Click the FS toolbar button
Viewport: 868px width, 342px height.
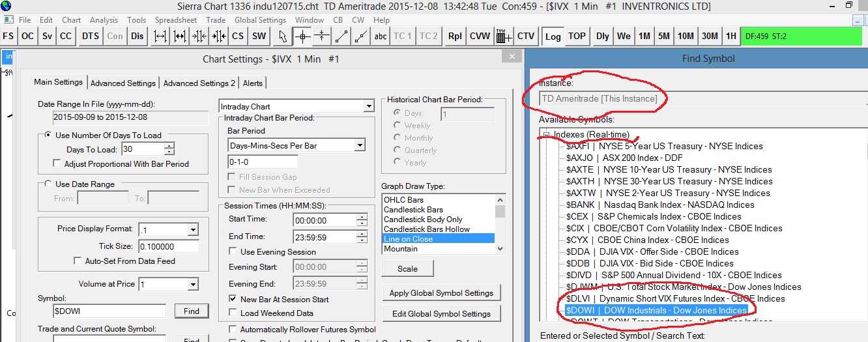click(9, 36)
